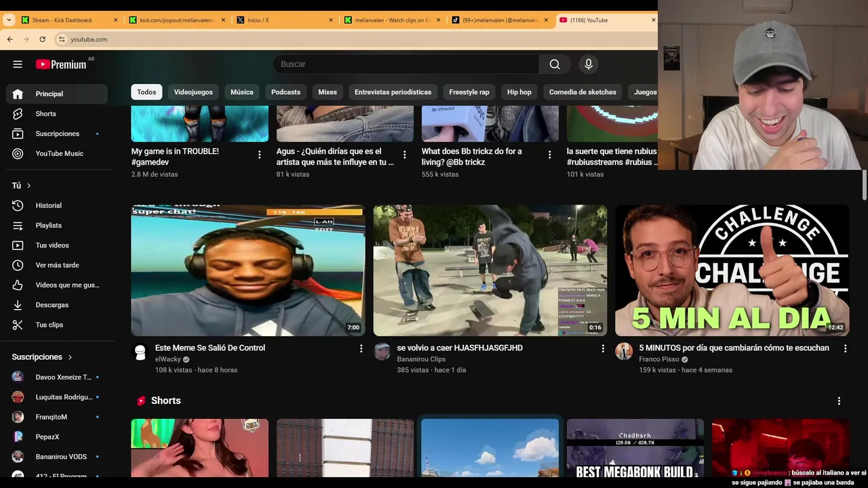
Task: Click browser back arrow
Action: coord(10,39)
